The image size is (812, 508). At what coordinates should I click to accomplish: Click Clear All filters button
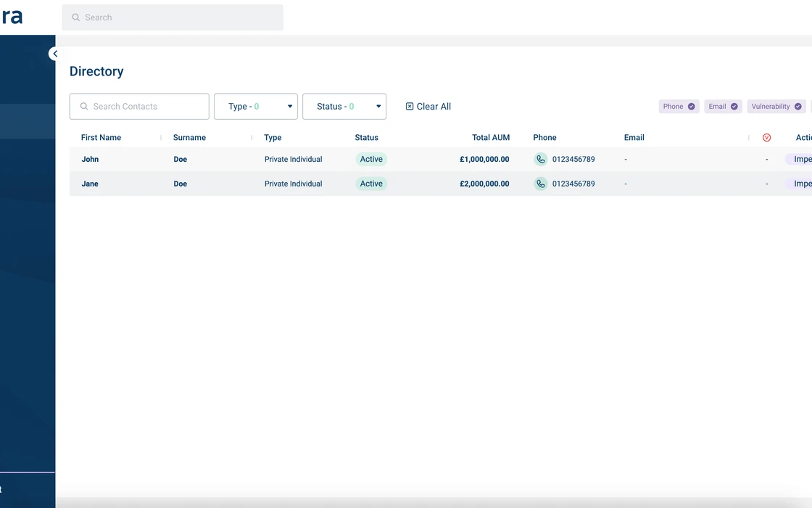click(x=428, y=106)
